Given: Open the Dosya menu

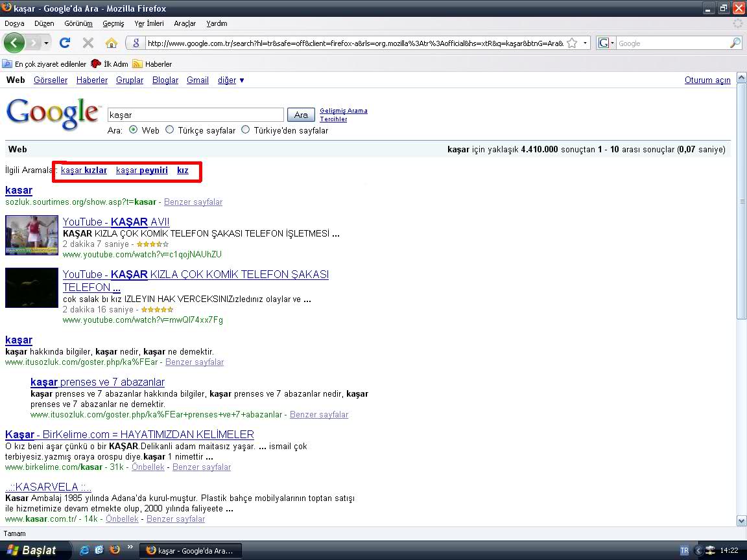Looking at the screenshot, I should click(14, 23).
